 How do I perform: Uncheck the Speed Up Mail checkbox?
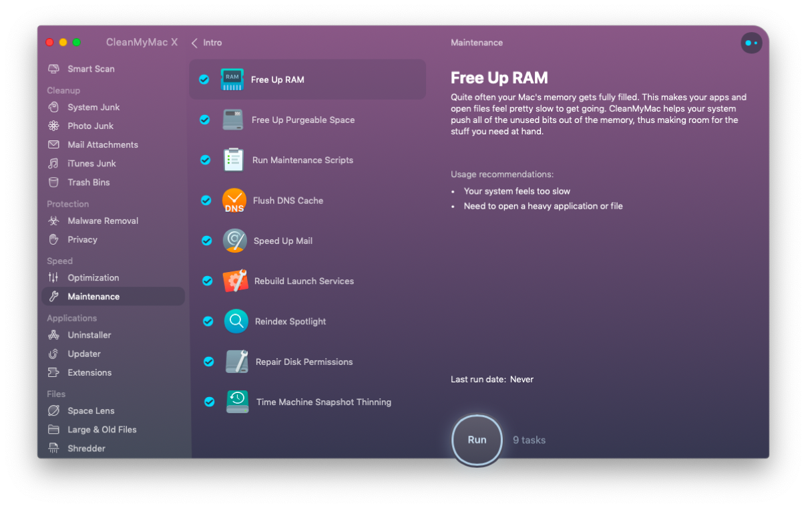(x=207, y=241)
